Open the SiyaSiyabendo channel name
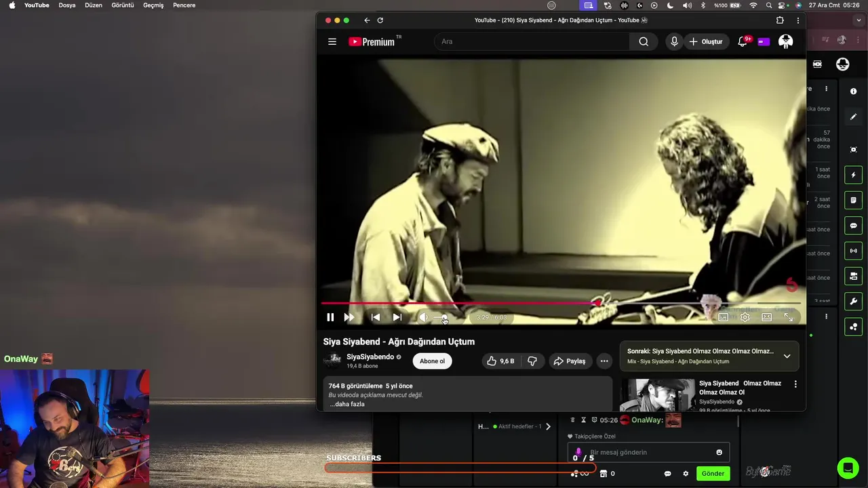 coord(370,357)
